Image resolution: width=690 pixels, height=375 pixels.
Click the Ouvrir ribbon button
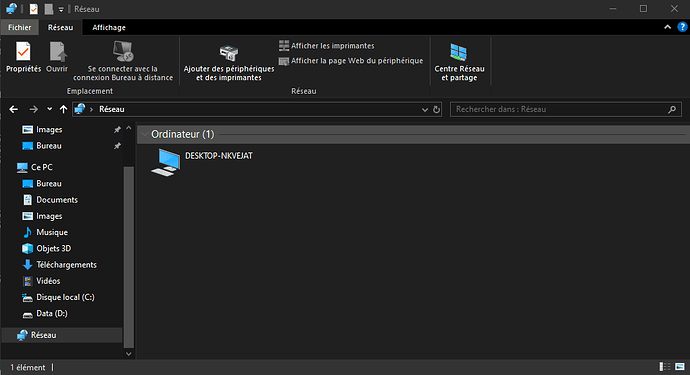57,57
